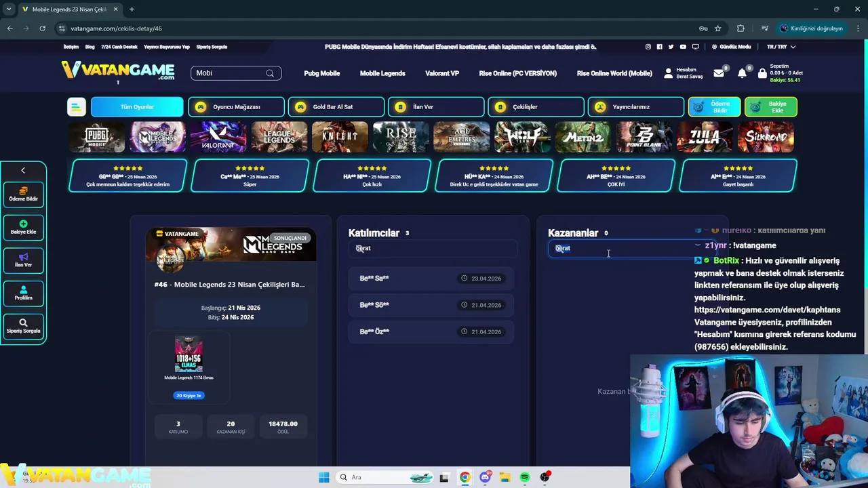The height and width of the screenshot is (488, 868).
Task: Focus Katılımcılar search input
Action: tap(431, 248)
